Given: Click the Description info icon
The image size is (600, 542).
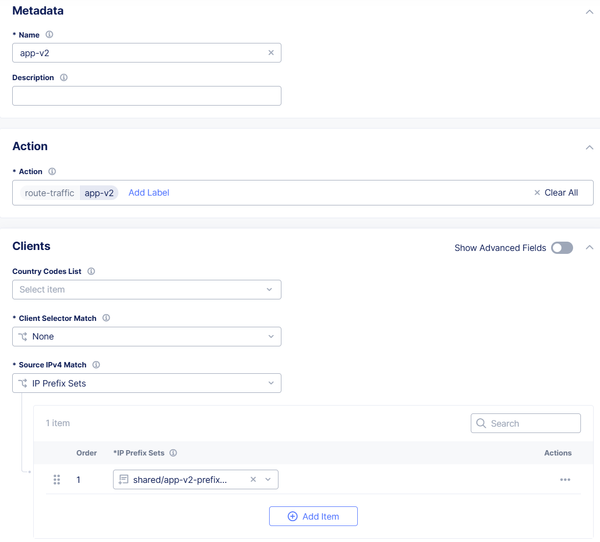Looking at the screenshot, I should click(x=64, y=77).
